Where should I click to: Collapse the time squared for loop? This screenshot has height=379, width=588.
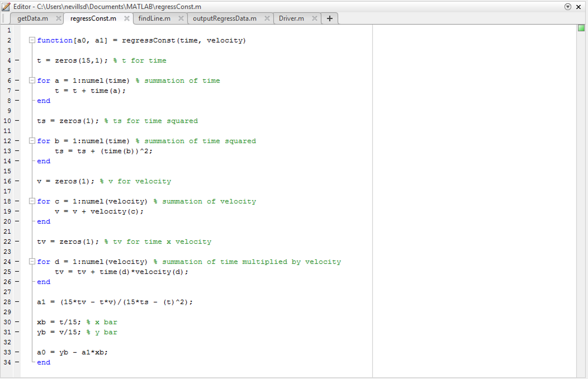point(32,141)
